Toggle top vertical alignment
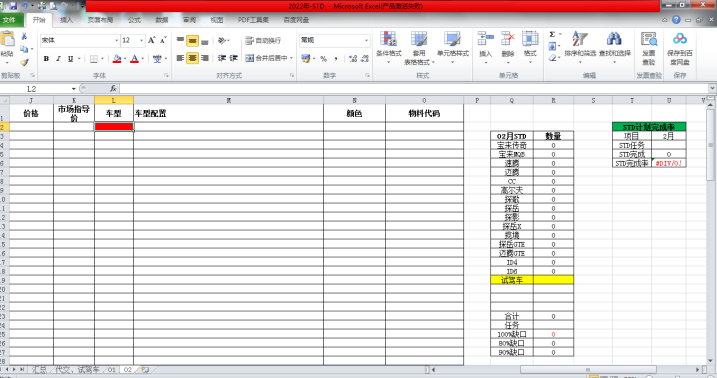 pos(181,41)
